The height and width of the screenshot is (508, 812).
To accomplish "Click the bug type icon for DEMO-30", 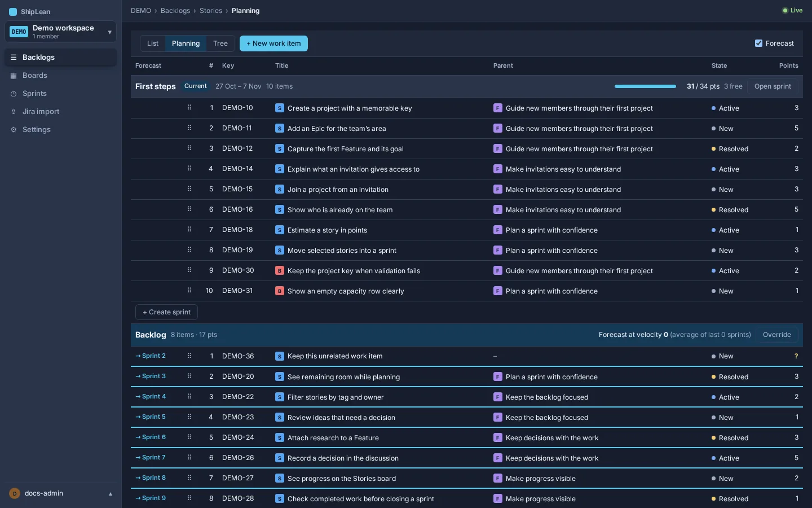I will pos(280,270).
